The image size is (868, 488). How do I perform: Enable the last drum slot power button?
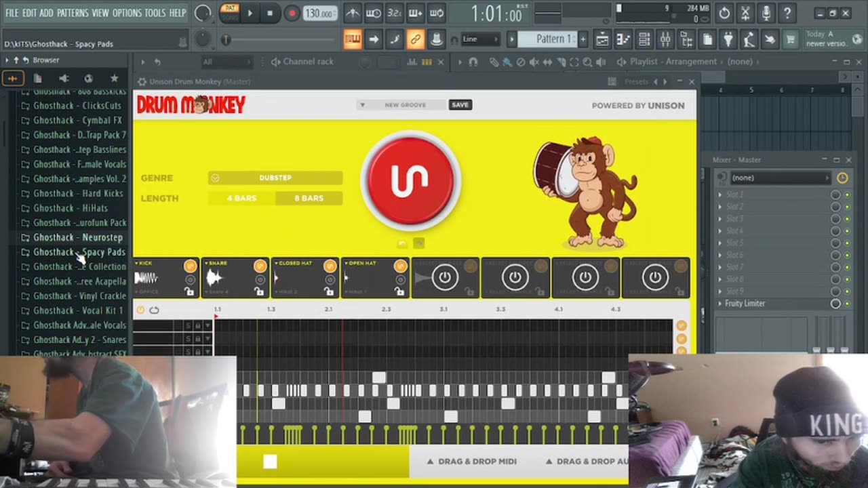click(x=655, y=277)
